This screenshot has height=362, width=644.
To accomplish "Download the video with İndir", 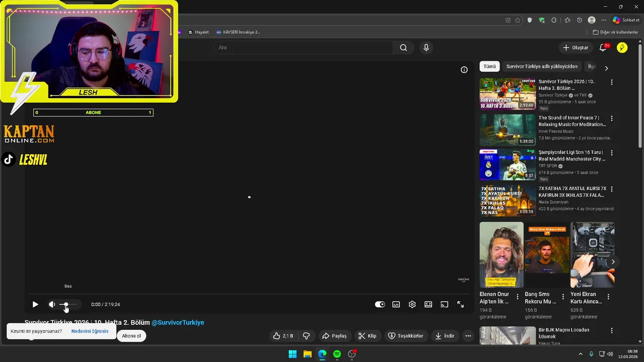I will click(x=445, y=336).
